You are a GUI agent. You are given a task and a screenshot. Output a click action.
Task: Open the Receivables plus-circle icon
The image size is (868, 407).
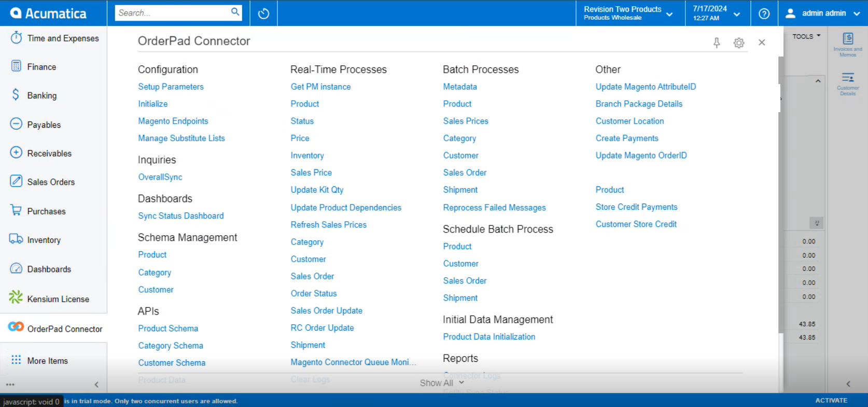[x=16, y=153]
